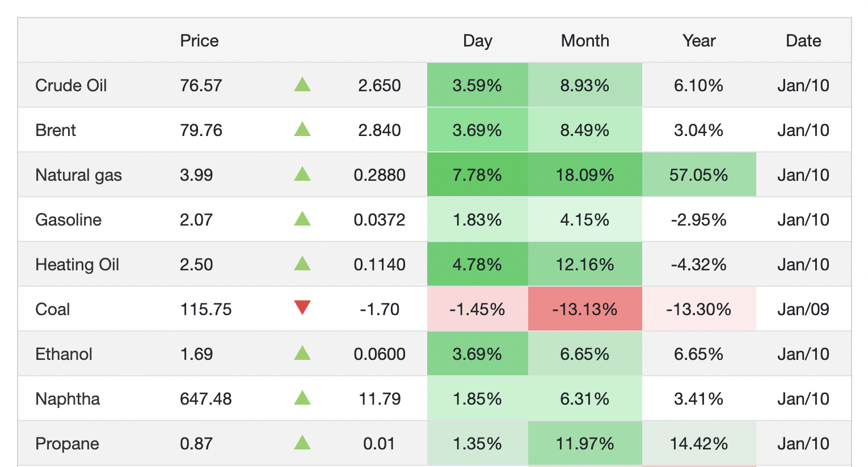Click Heating Oil year change -4.32%
The width and height of the screenshot is (868, 467).
[x=698, y=265]
